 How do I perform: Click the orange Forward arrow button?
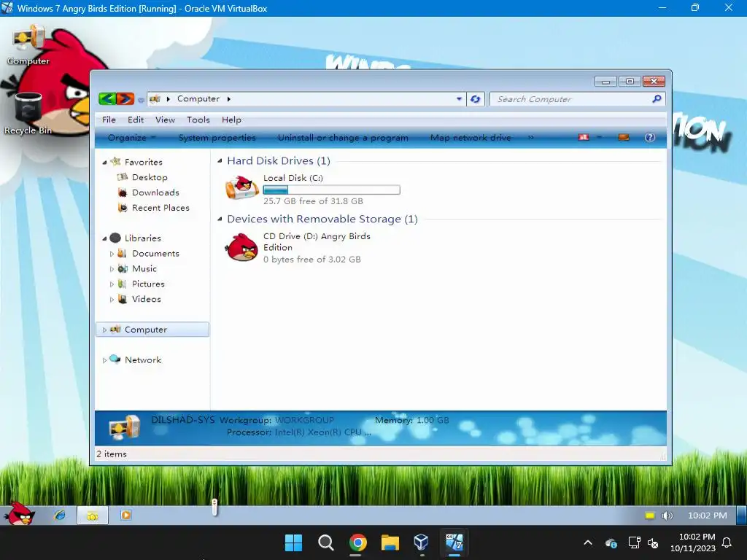click(x=125, y=98)
